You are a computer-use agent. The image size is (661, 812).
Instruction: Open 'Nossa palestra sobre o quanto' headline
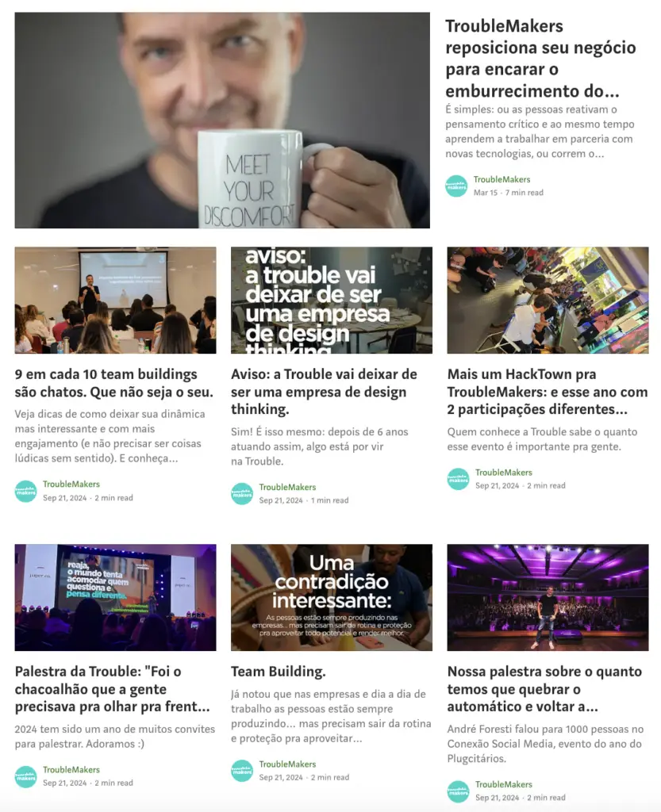[544, 689]
